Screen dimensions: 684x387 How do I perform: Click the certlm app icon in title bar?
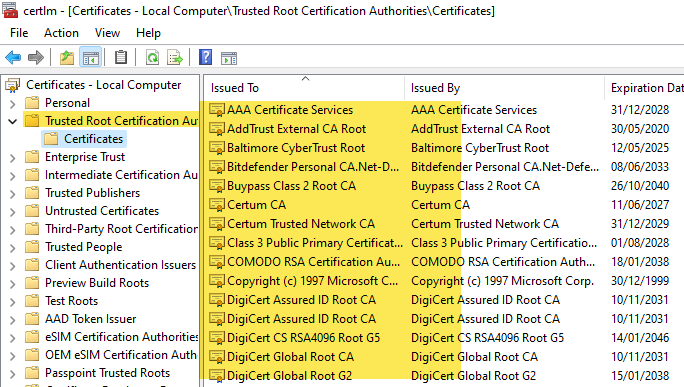point(10,10)
